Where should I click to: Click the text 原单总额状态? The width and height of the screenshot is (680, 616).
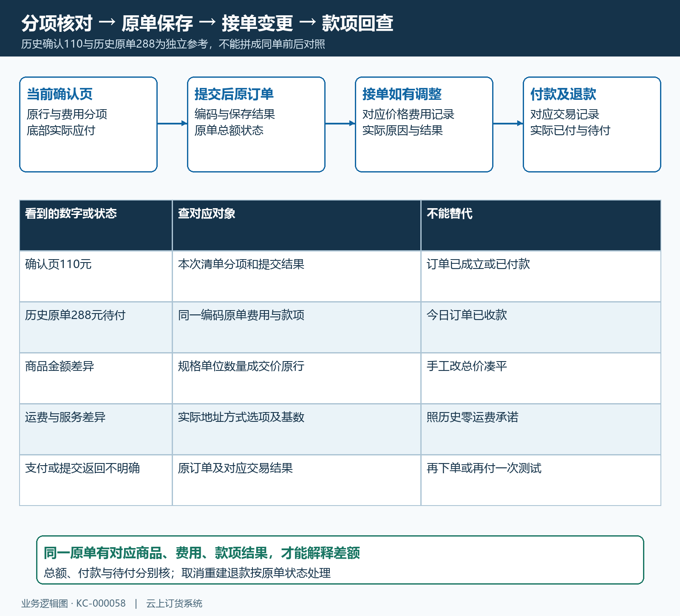(229, 130)
